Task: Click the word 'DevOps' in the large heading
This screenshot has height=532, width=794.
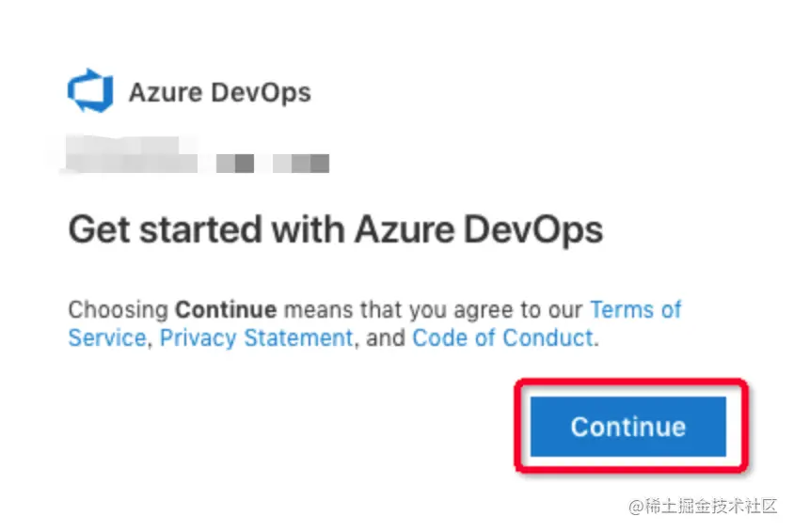Action: click(x=533, y=230)
